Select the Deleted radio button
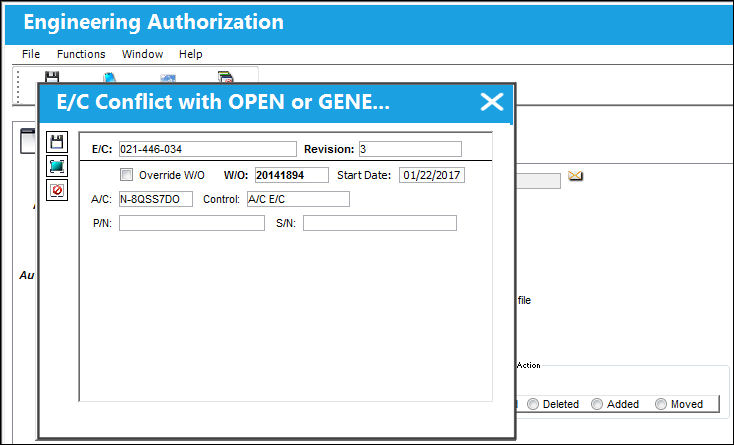Screen dimensions: 734x445 533,404
